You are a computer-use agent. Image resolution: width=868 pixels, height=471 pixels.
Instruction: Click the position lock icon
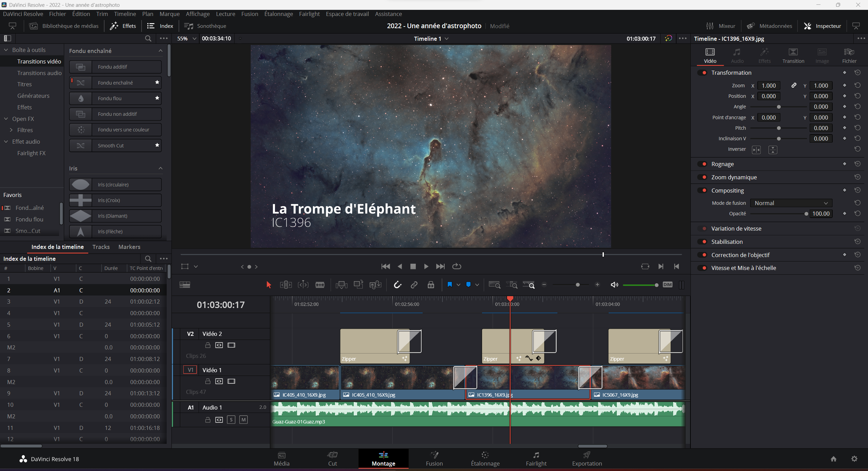tap(431, 285)
